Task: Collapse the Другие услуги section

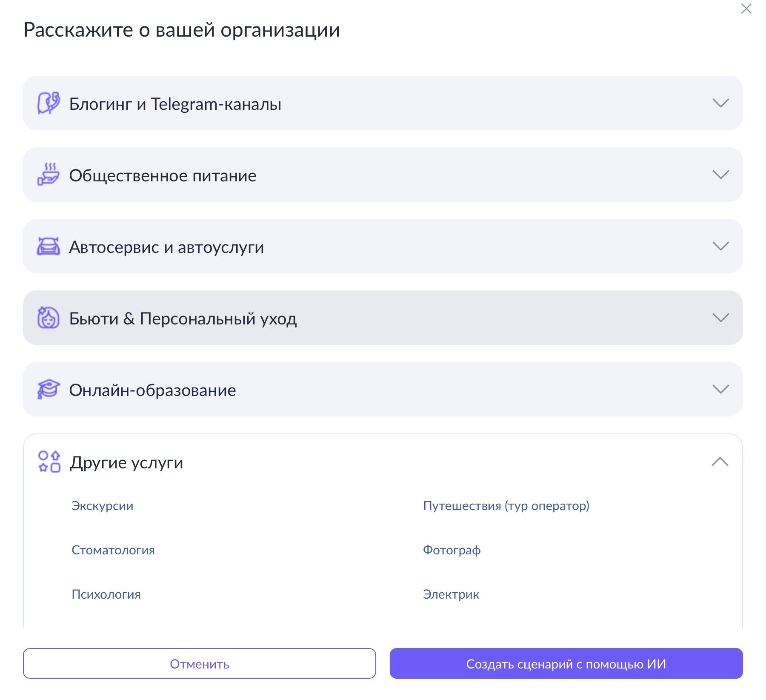Action: point(719,461)
